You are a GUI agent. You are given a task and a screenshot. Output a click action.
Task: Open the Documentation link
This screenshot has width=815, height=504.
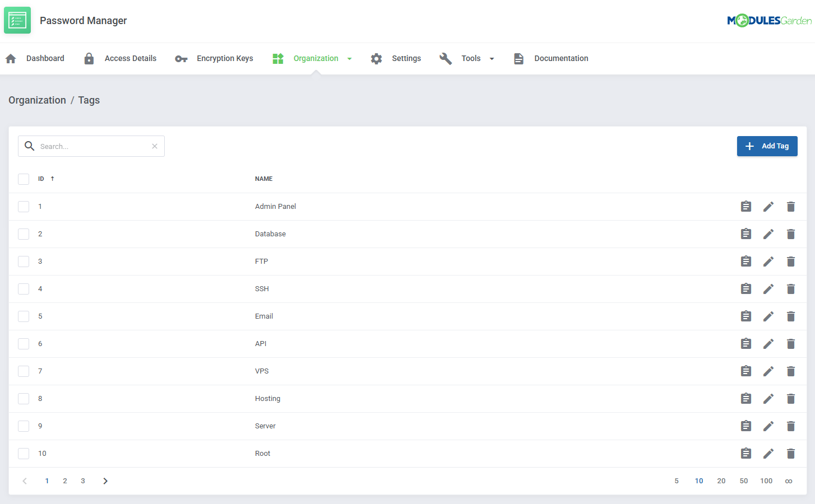click(x=550, y=58)
